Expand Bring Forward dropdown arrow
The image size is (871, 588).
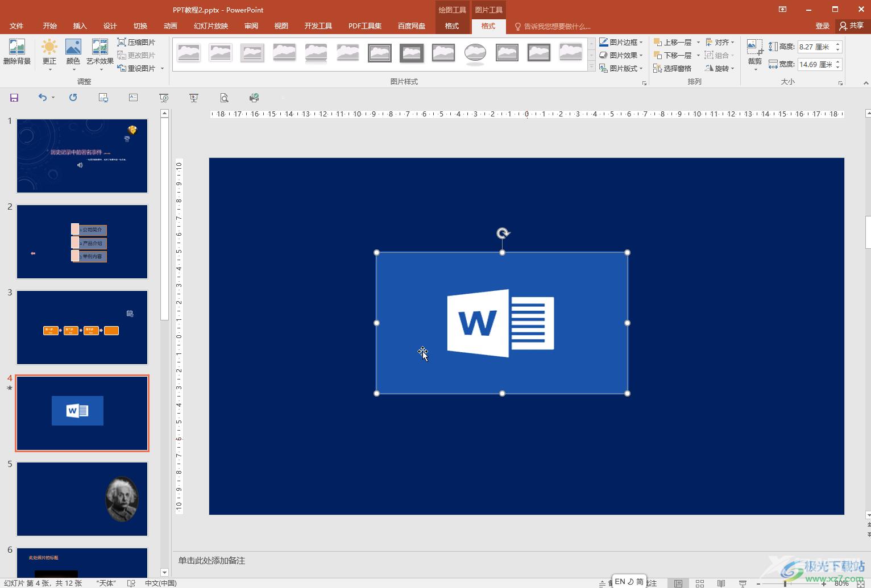coord(698,42)
